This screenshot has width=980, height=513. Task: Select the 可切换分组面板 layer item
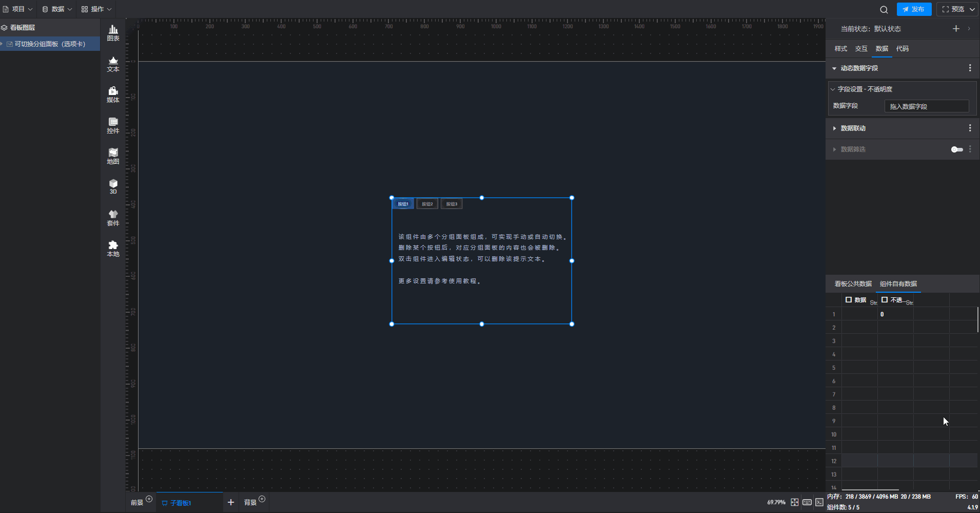[50, 44]
